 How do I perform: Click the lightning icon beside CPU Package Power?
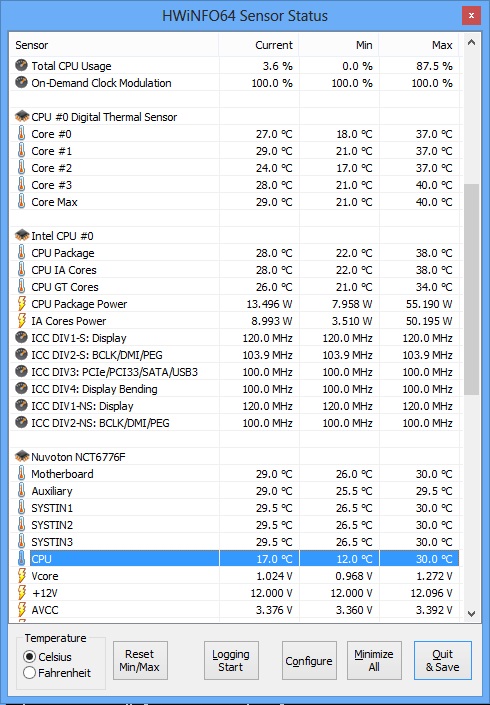point(21,304)
